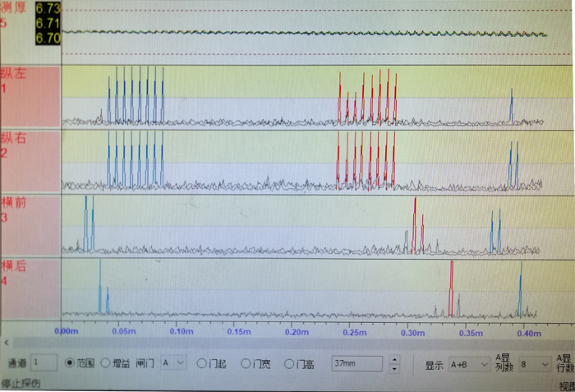Select the 纵右 channel 2 panel
575x392 pixels.
[x=30, y=161]
